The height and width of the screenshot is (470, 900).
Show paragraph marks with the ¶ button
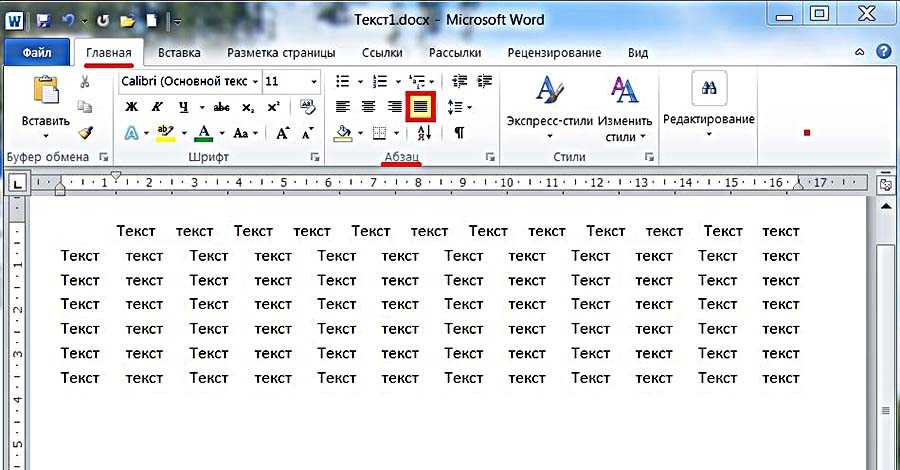pos(459,132)
